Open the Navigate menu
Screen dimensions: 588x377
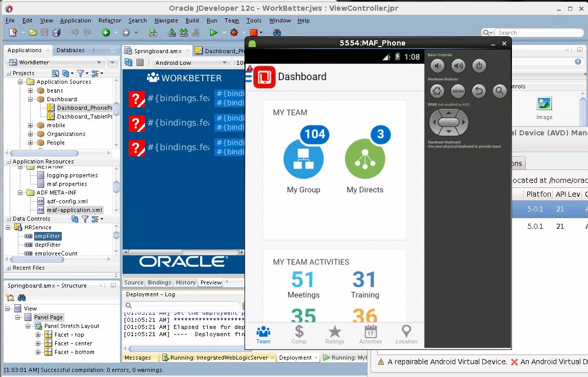pos(166,20)
